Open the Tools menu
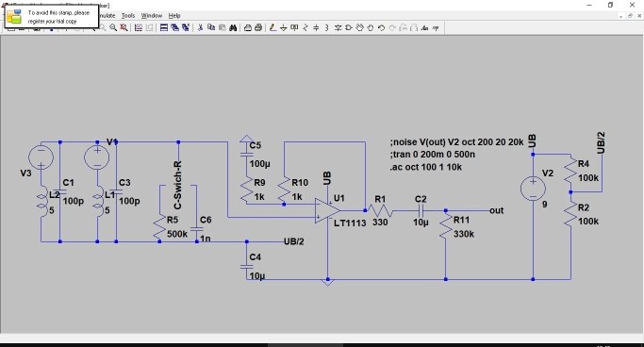The width and height of the screenshot is (644, 347). point(127,16)
